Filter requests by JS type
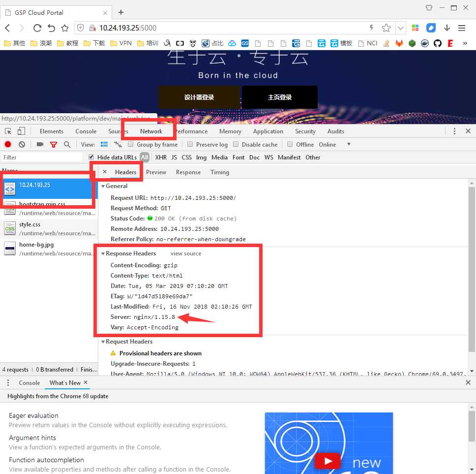Screen dimensions: 476x474 click(174, 158)
